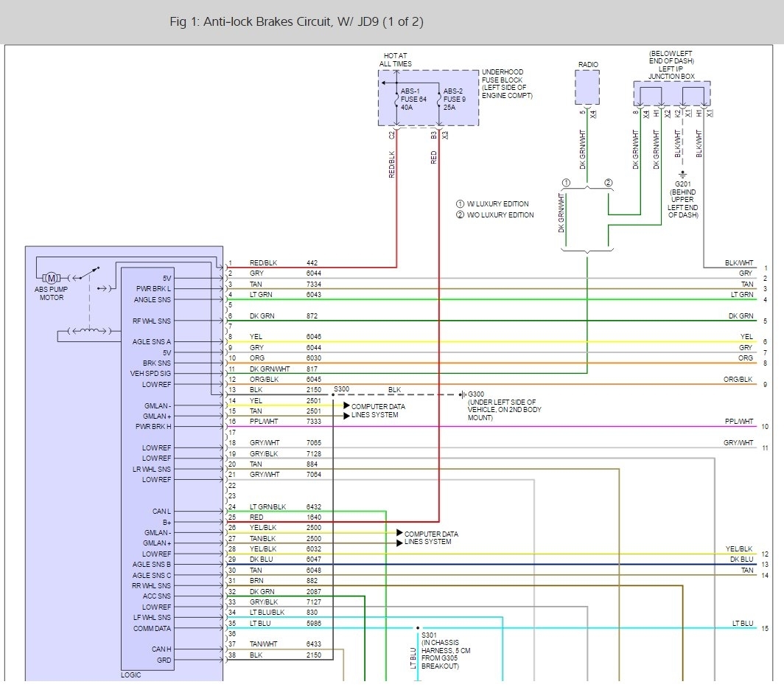This screenshot has height=690, width=784.
Task: Click the Left I/P Junction Box
Action: 671,94
